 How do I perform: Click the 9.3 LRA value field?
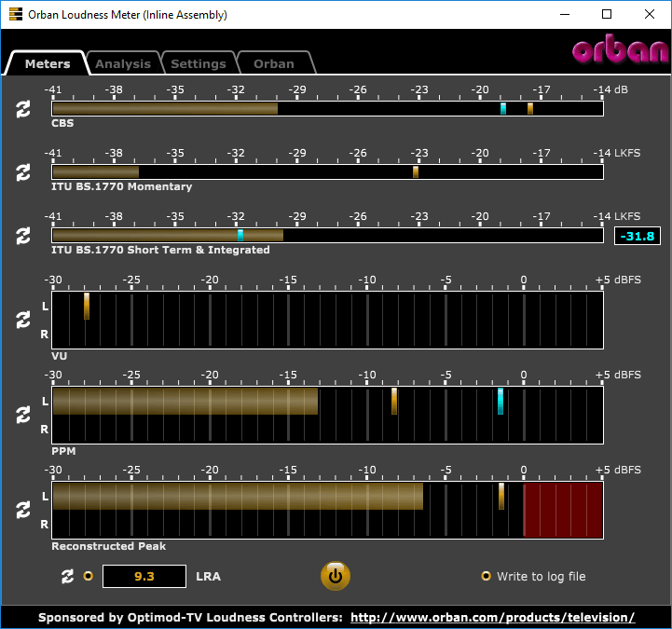click(x=144, y=576)
